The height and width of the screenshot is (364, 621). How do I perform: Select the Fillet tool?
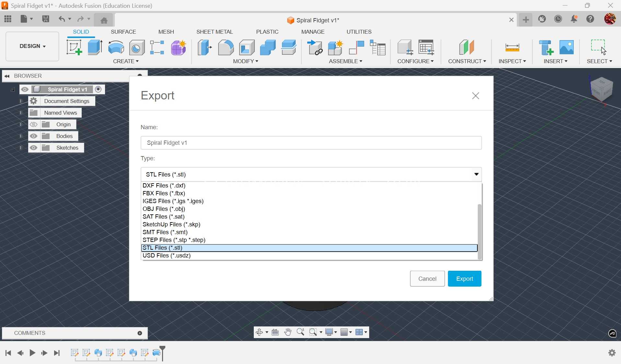tap(226, 47)
